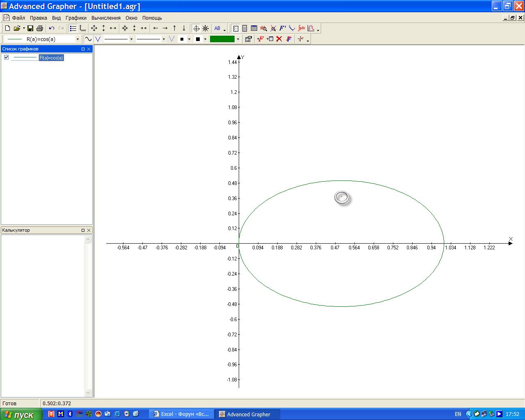Toggle the axes display button
Screen dimensions: 525x420
82,28
